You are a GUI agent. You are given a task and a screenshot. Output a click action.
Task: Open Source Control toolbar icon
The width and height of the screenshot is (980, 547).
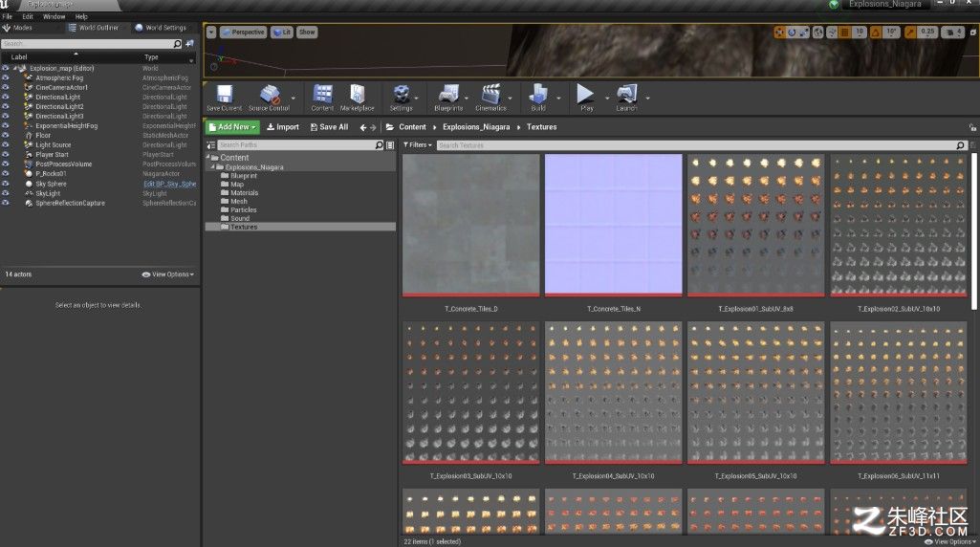pyautogui.click(x=270, y=95)
